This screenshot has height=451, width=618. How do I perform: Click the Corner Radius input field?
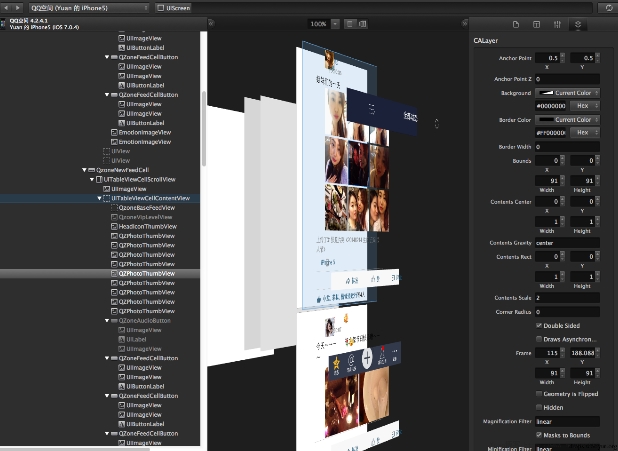pos(567,312)
